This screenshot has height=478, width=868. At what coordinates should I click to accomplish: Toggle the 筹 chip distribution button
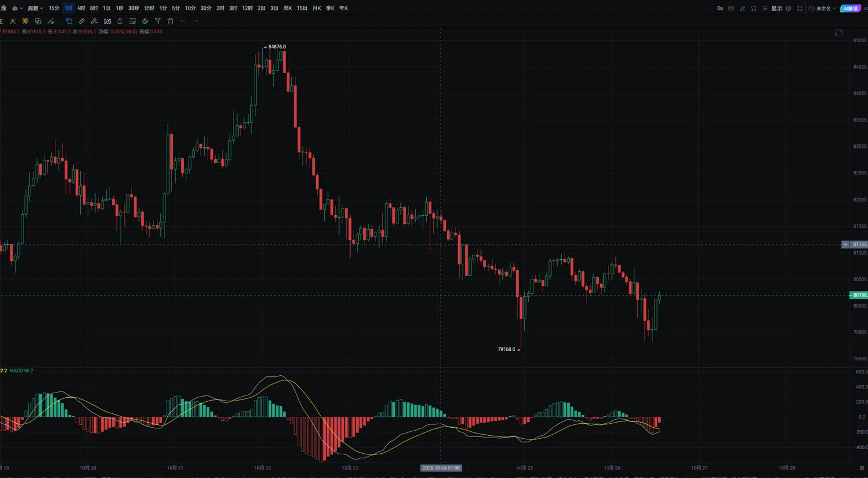25,21
